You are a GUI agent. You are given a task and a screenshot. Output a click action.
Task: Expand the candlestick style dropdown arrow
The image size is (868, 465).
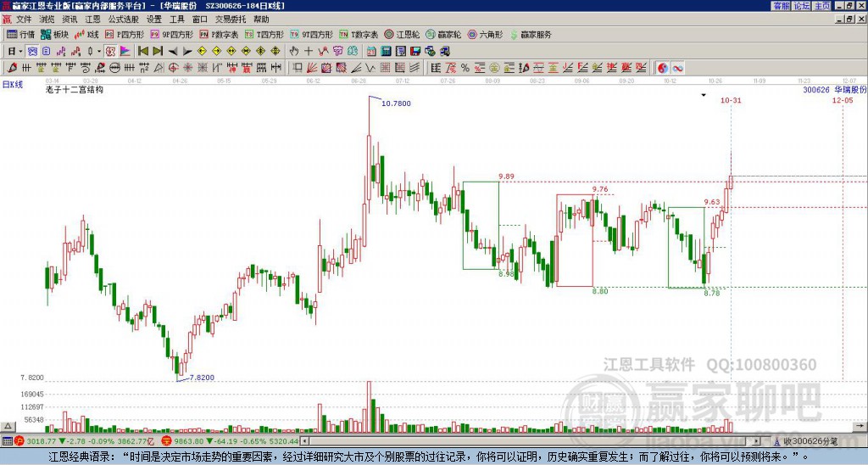[99, 52]
